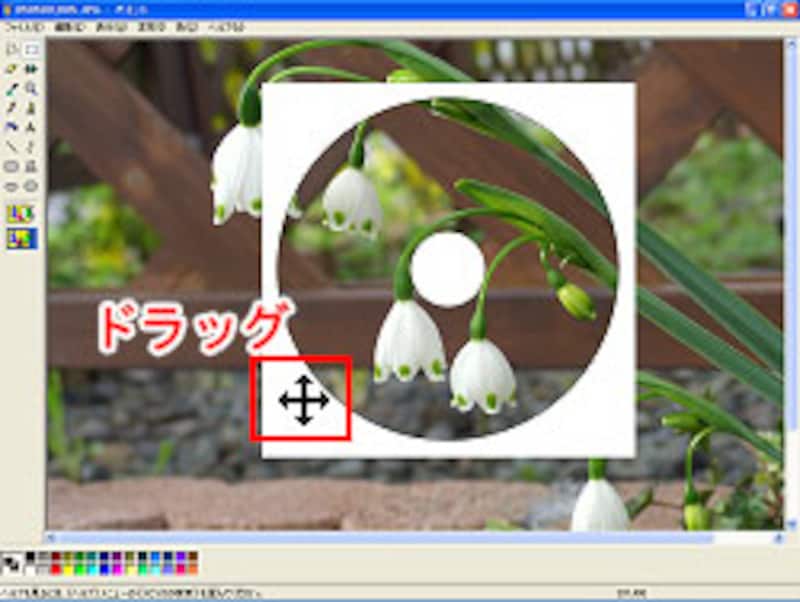
Task: Select the Polygon shape tool
Action: point(32,166)
